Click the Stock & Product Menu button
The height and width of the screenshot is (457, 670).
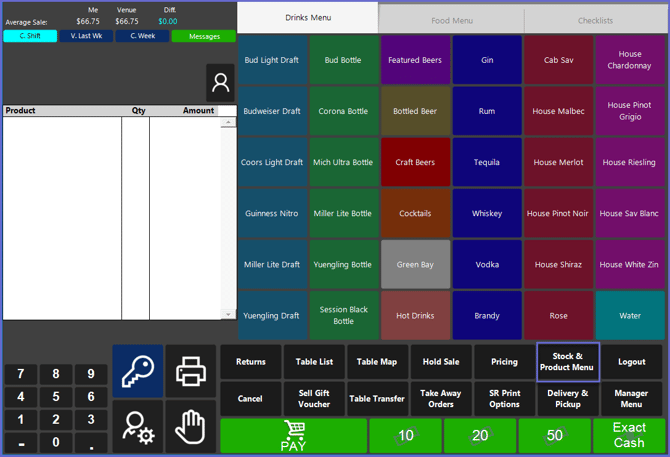click(x=568, y=362)
